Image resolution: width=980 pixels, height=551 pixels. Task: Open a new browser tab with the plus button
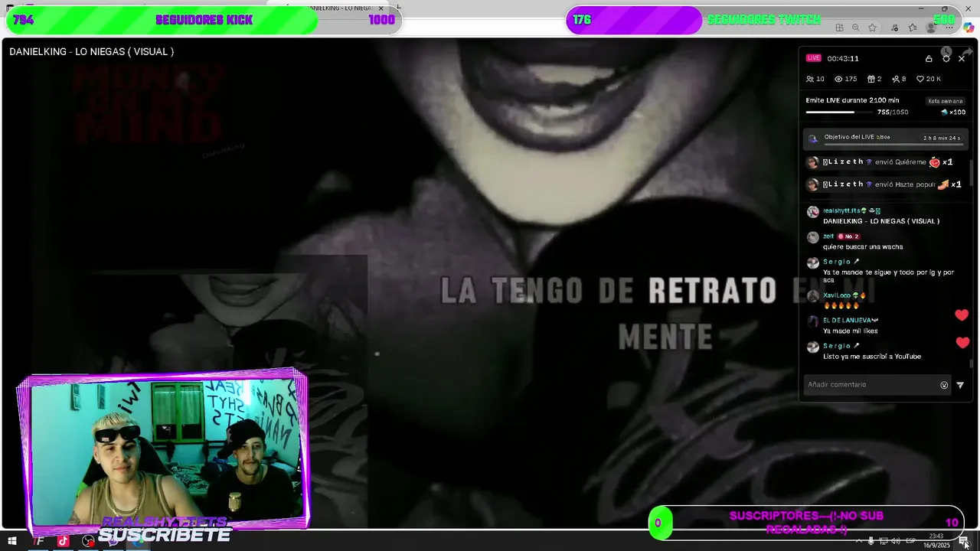click(398, 8)
